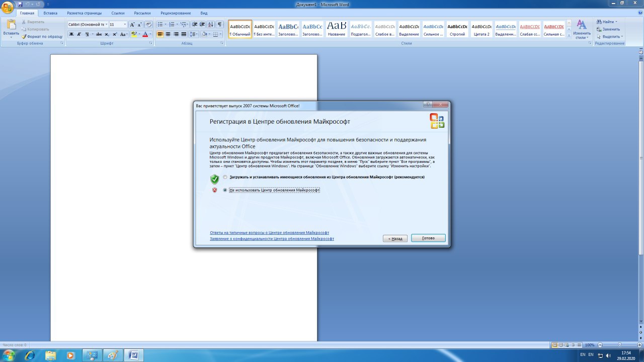This screenshot has height=362, width=644.
Task: Click the zoom slider handle
Action: [619, 345]
